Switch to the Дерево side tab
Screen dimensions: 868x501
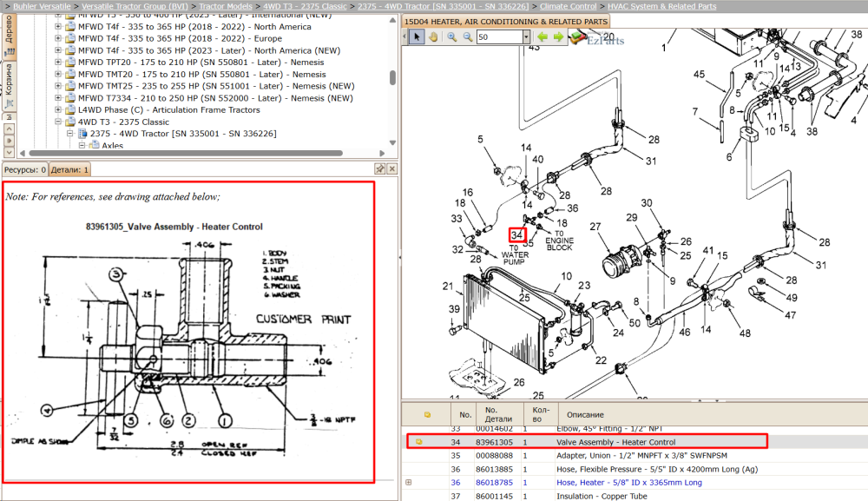point(9,36)
